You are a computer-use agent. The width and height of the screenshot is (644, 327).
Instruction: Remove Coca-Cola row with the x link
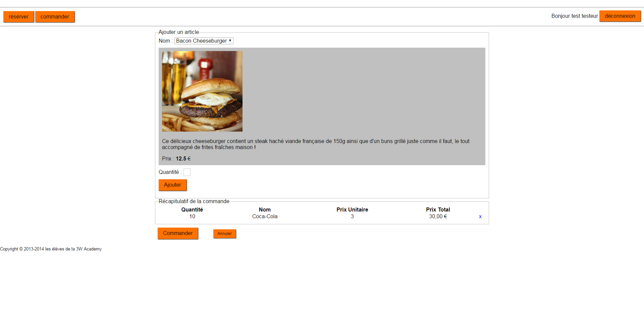[x=480, y=217]
